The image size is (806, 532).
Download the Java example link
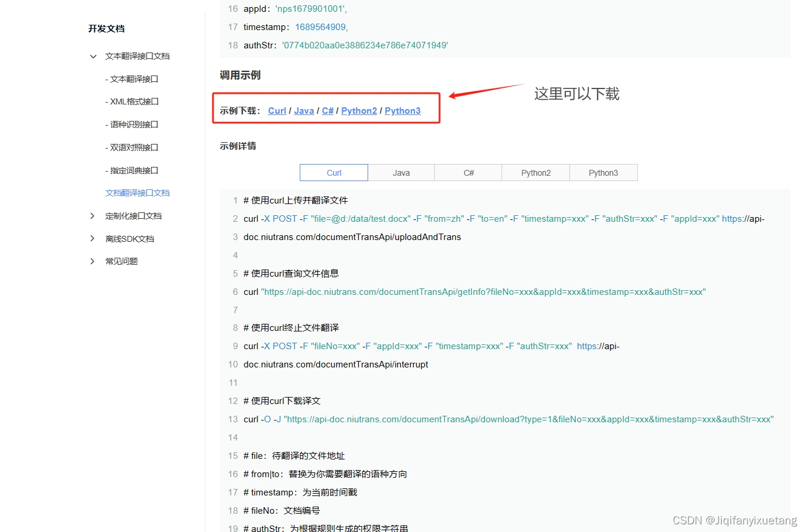point(304,111)
